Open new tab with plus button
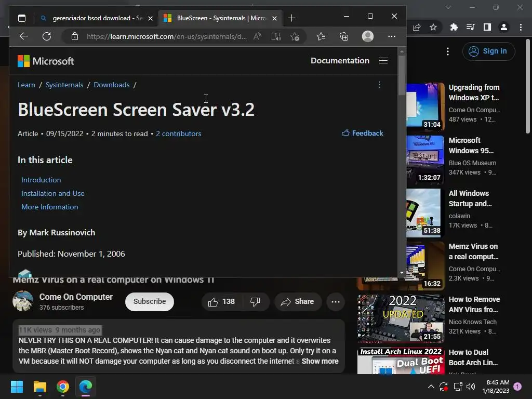This screenshot has width=532, height=399. tap(292, 18)
